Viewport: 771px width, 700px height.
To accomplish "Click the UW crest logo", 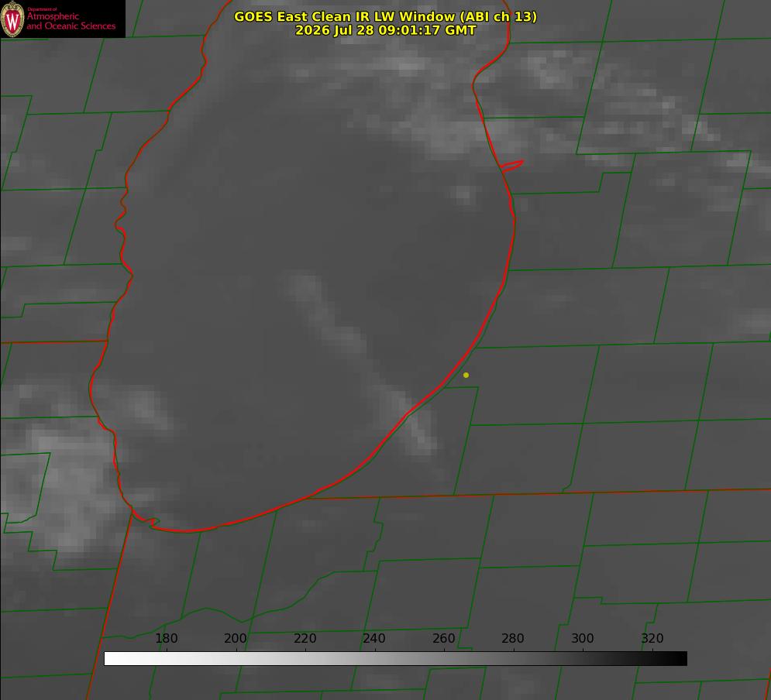I will pos(12,19).
